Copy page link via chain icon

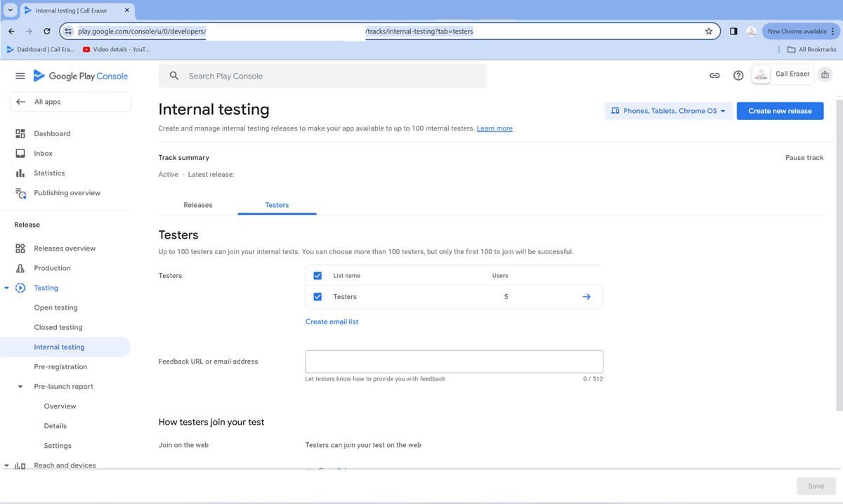pos(714,76)
